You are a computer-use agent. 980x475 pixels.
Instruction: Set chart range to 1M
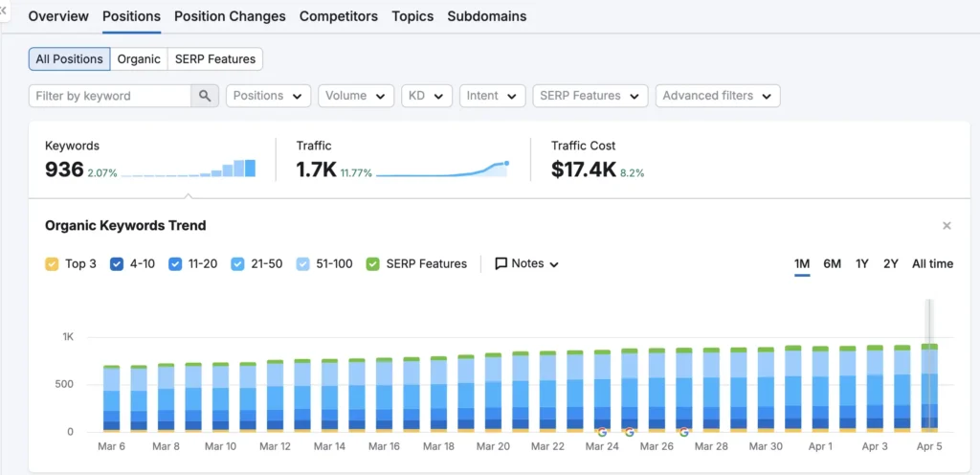(x=803, y=263)
